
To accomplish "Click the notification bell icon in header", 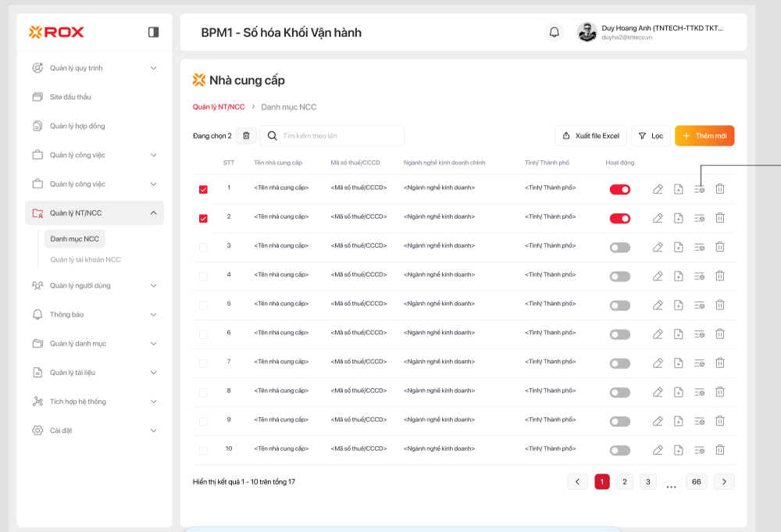I will tap(555, 32).
